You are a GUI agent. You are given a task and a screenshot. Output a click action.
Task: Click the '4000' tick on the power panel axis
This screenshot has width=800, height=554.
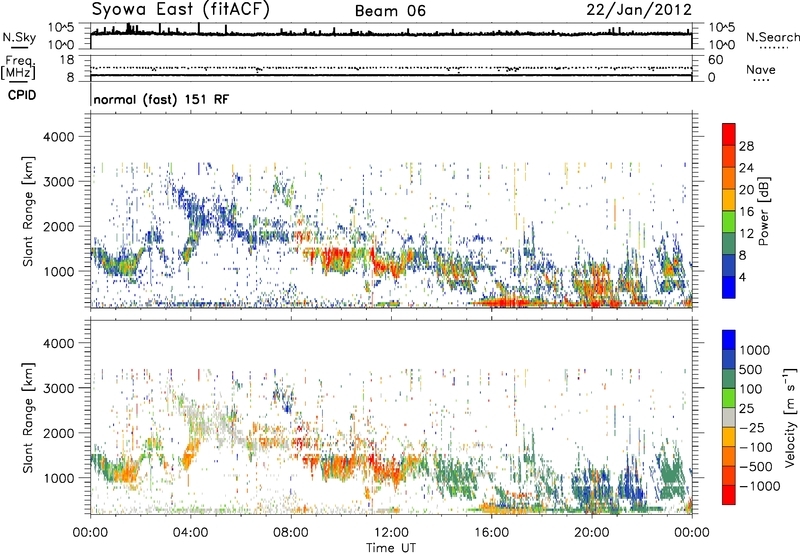58,137
